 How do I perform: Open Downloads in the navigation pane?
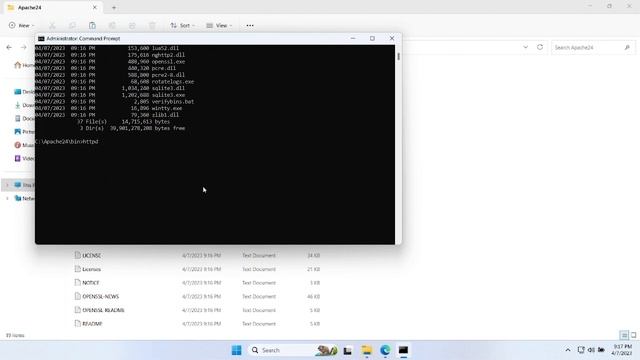(24, 105)
